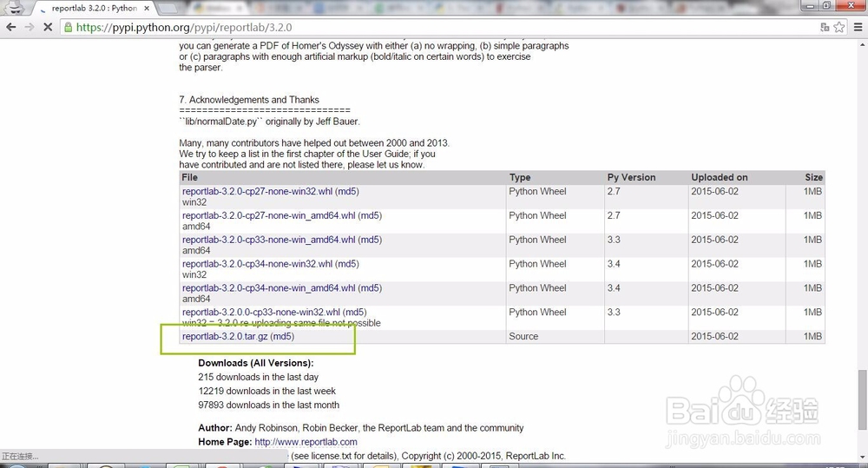
Task: Click 215 downloads in the last day
Action: (x=258, y=377)
